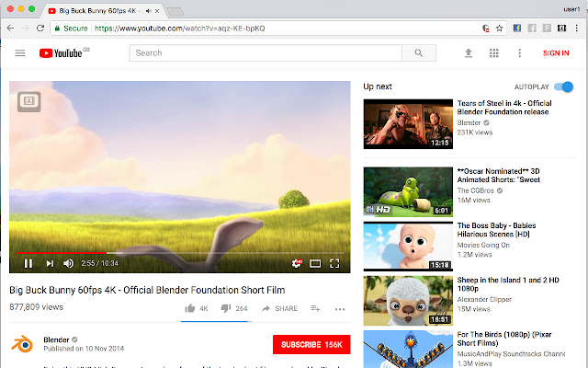
Task: Go back in browser history
Action: point(10,29)
